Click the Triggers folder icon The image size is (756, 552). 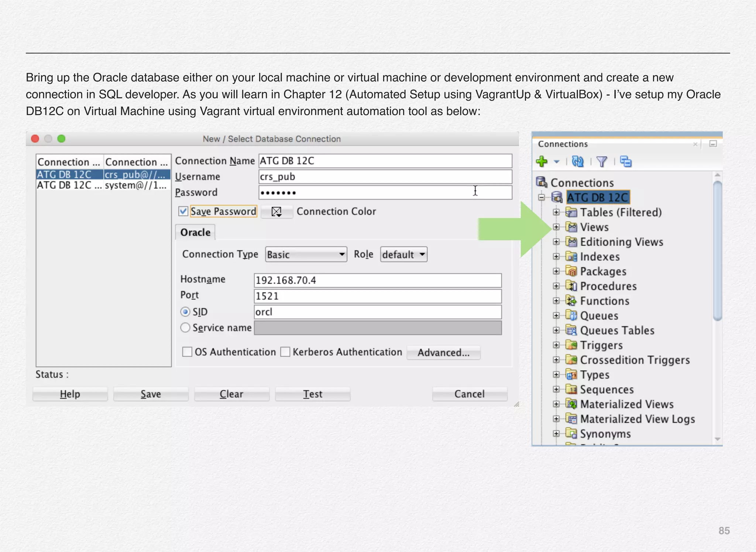(x=571, y=345)
